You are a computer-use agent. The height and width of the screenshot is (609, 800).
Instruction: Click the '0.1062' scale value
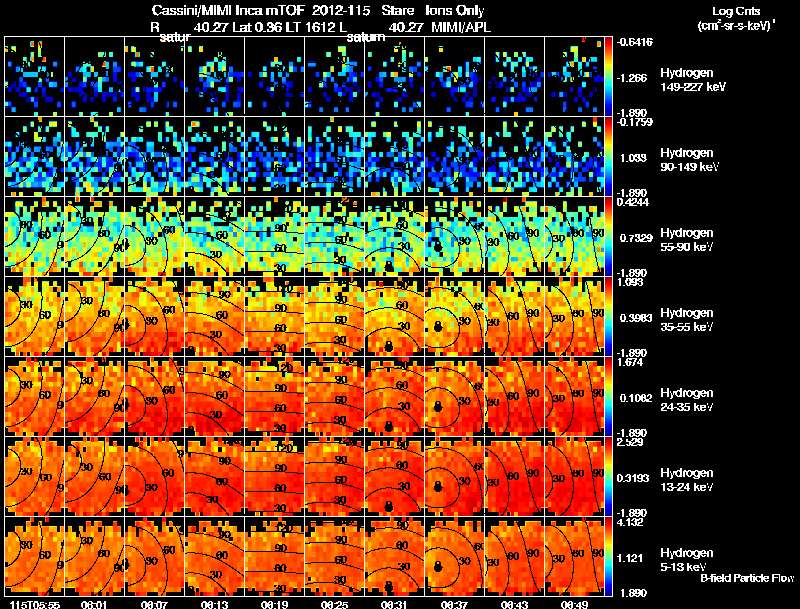coord(634,398)
